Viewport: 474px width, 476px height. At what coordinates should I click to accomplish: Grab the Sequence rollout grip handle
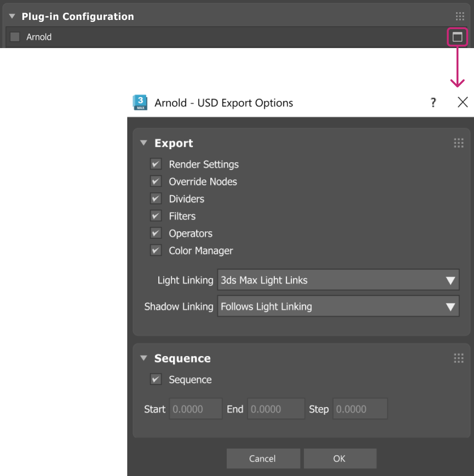click(x=458, y=358)
